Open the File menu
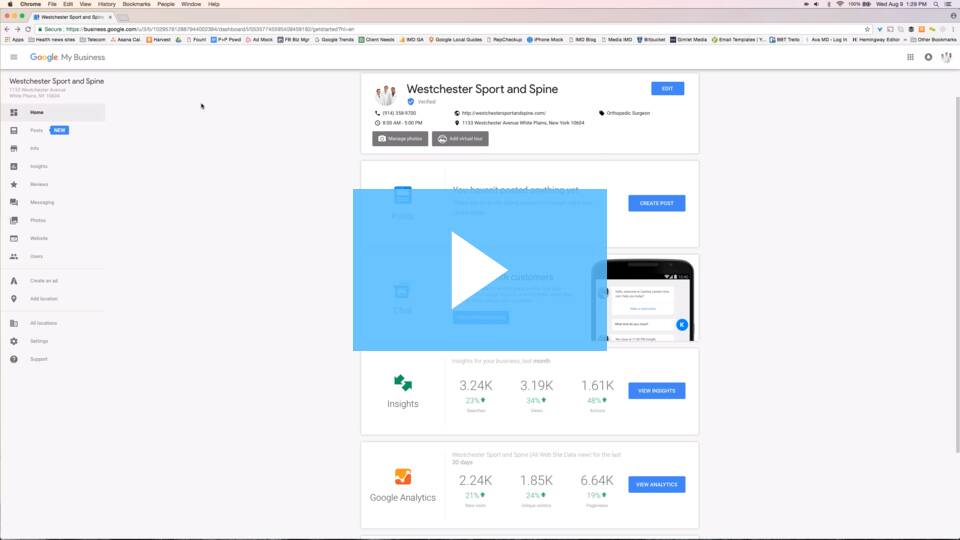The width and height of the screenshot is (960, 540). (52, 4)
